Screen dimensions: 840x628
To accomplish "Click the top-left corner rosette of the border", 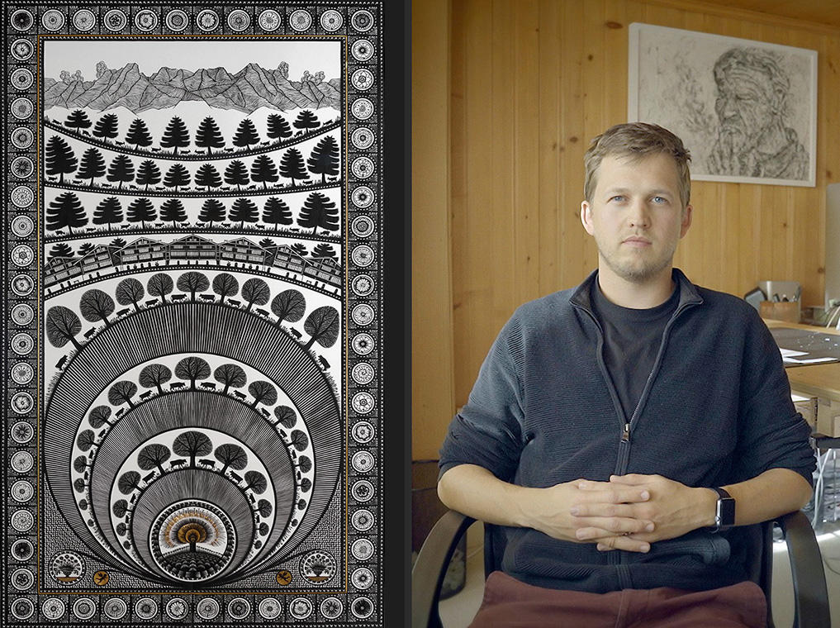I will pyautogui.click(x=21, y=20).
